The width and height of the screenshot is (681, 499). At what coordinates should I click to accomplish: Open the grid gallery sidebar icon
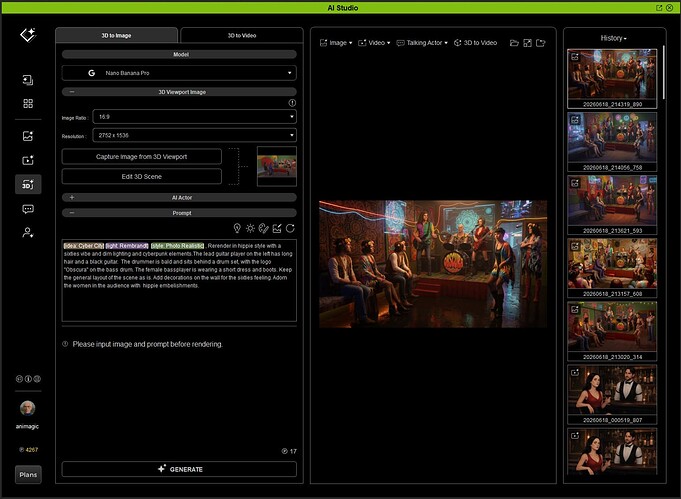coord(28,103)
